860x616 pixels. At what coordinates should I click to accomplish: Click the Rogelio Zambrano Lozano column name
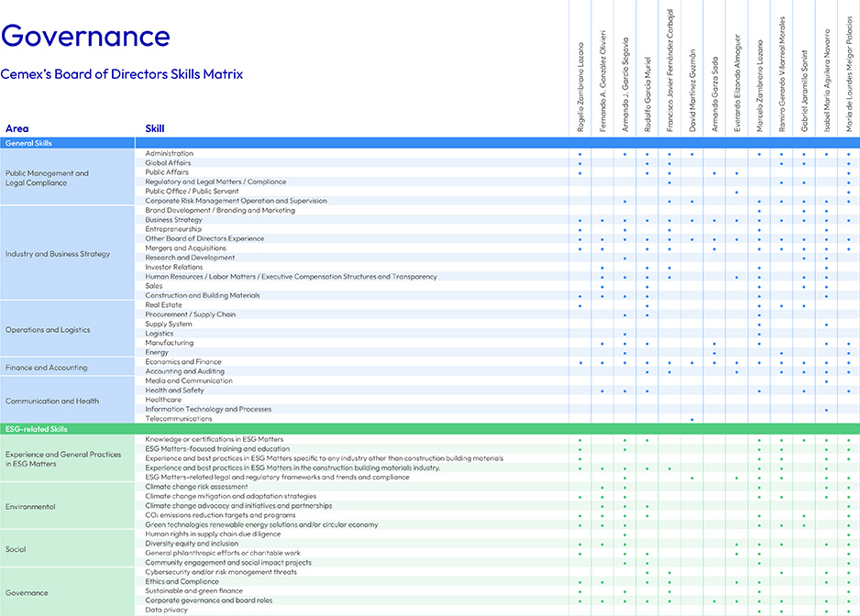[x=581, y=84]
